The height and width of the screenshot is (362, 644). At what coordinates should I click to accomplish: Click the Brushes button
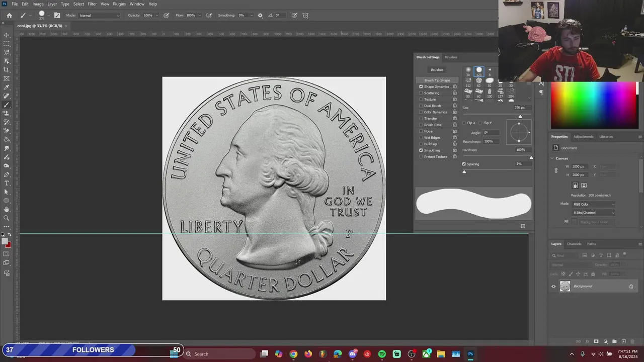tap(437, 70)
